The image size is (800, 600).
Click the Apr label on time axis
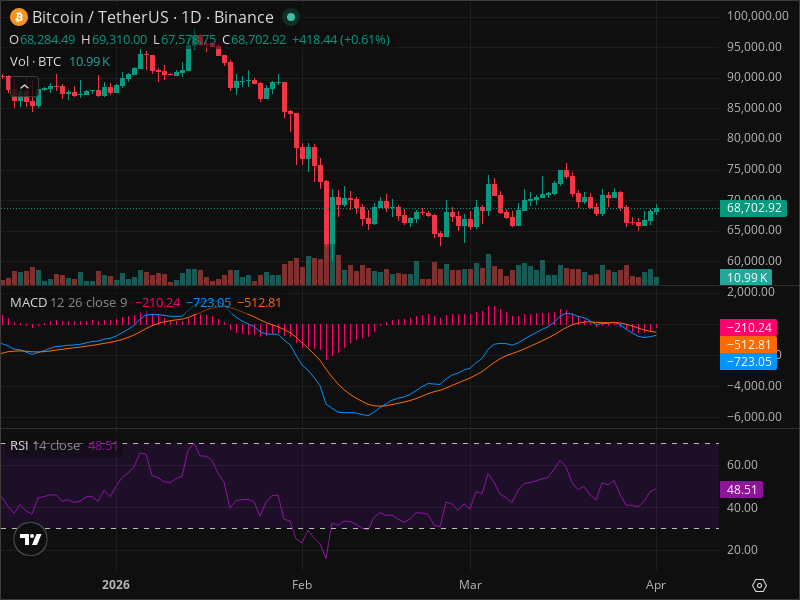656,585
